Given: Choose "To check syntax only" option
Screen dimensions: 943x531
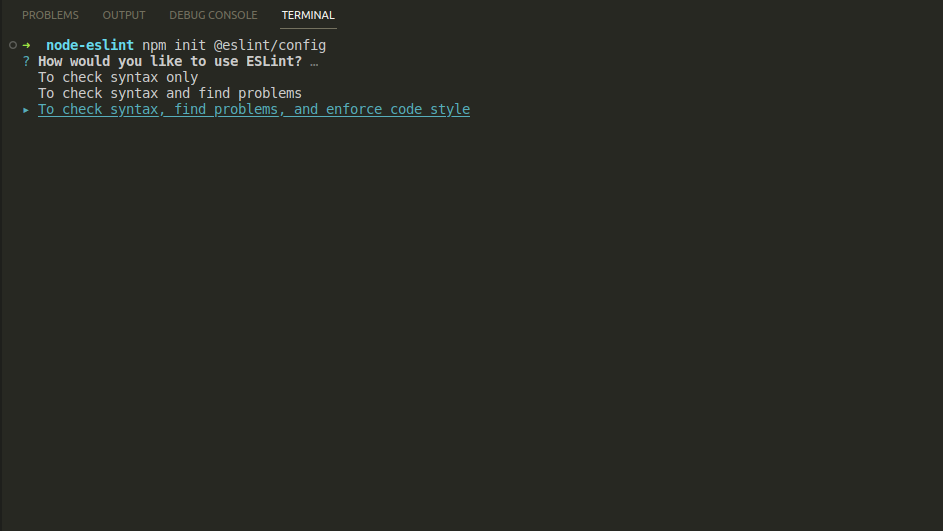Looking at the screenshot, I should [x=118, y=78].
